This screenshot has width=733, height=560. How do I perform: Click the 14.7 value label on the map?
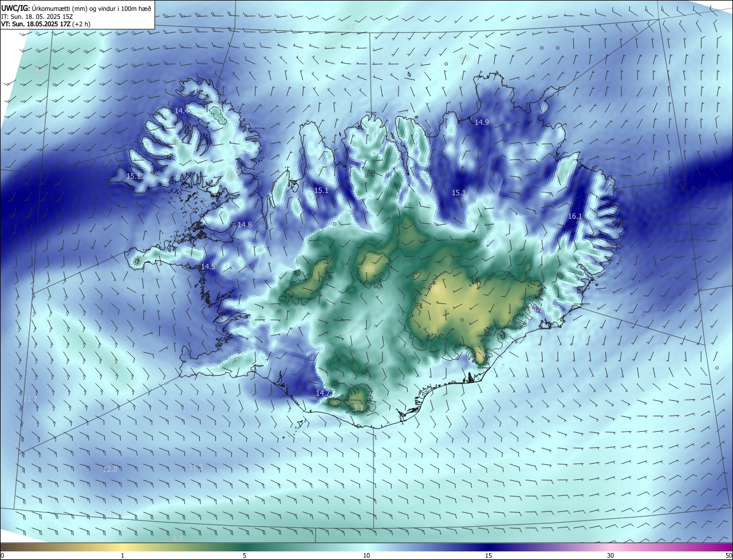(x=324, y=393)
